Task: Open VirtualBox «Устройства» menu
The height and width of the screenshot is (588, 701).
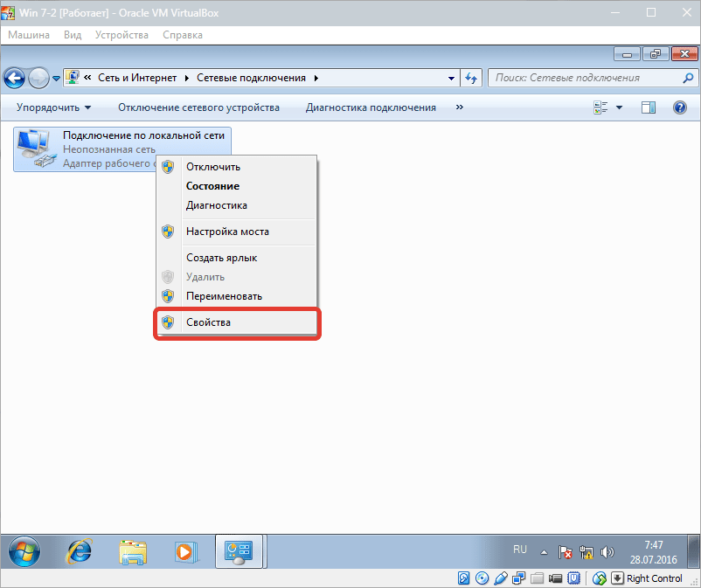Action: tap(121, 35)
